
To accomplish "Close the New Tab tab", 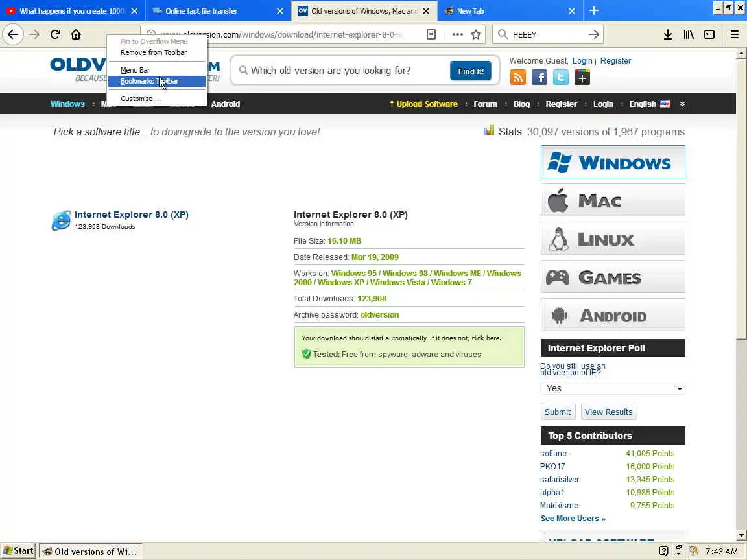I will pos(572,11).
